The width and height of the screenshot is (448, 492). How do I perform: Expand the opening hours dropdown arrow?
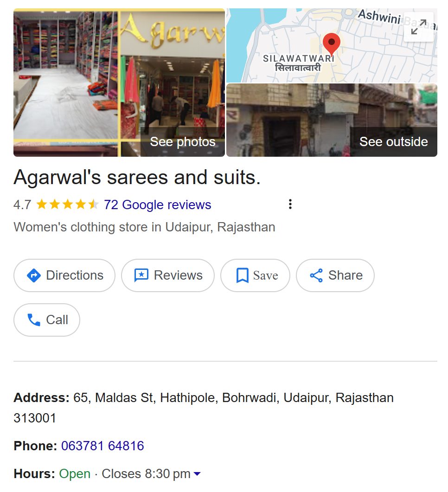(x=197, y=474)
